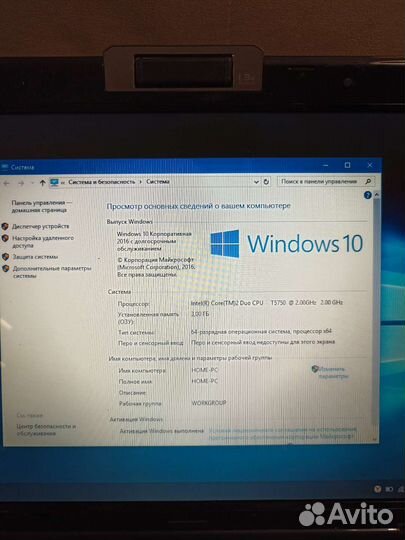Go up one level arrow
This screenshot has width=405, height=540.
coord(42,183)
